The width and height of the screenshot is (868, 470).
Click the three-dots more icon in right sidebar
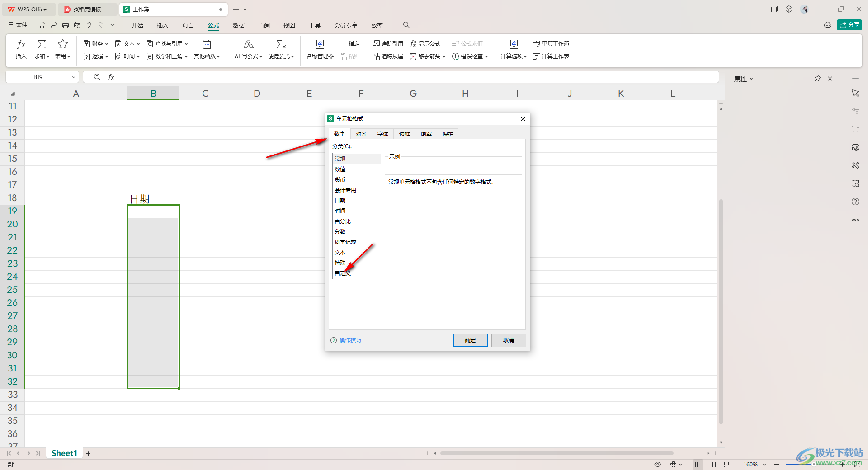pyautogui.click(x=855, y=220)
